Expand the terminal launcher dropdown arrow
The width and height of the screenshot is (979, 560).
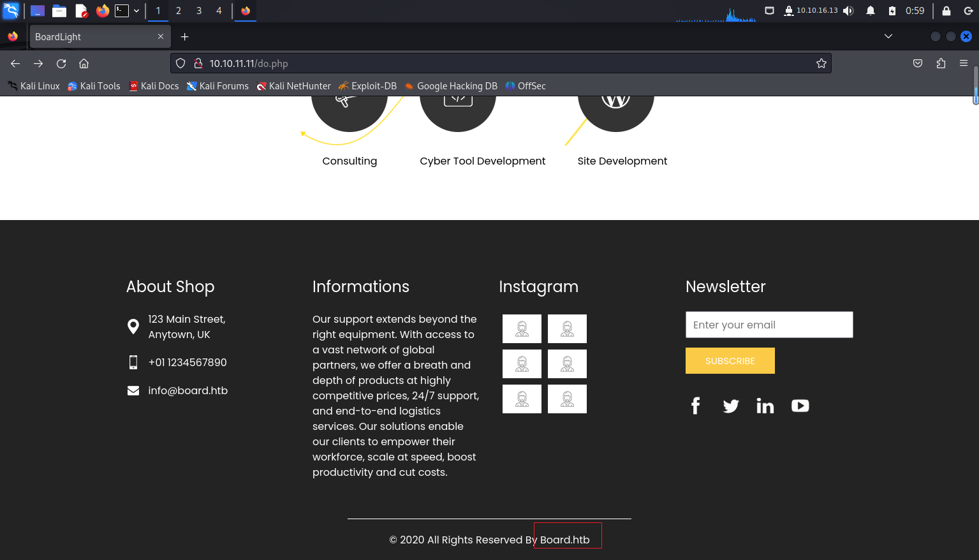136,10
